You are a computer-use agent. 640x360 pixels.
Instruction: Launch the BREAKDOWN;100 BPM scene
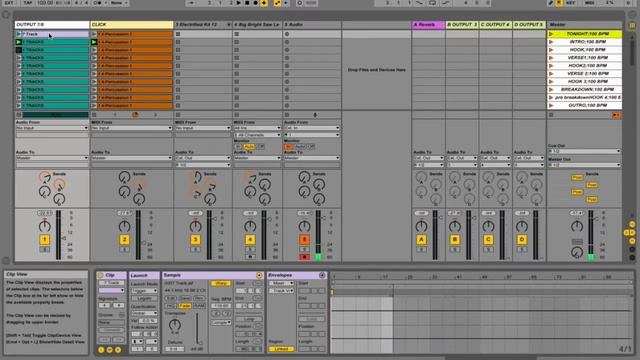coord(551,89)
